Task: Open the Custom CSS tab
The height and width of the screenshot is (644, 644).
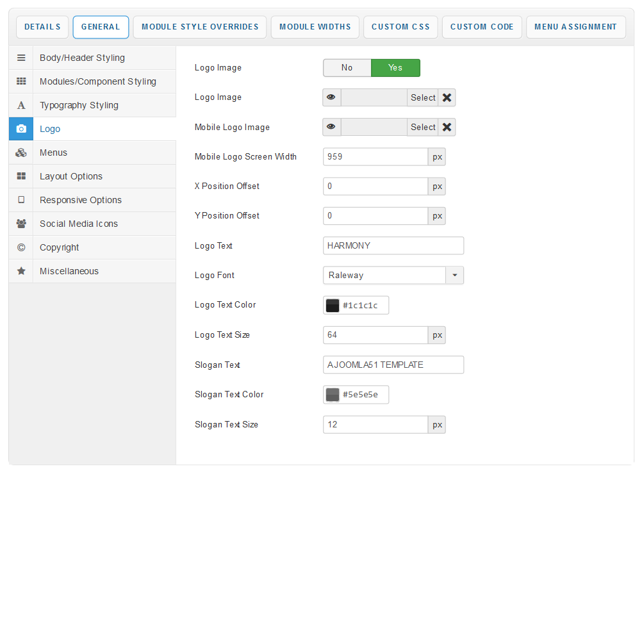Action: pos(400,27)
